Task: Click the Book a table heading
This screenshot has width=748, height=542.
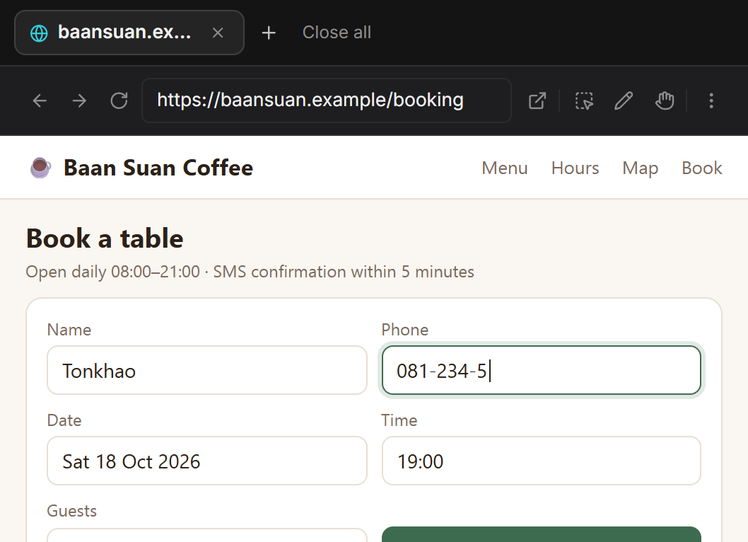Action: pyautogui.click(x=104, y=239)
